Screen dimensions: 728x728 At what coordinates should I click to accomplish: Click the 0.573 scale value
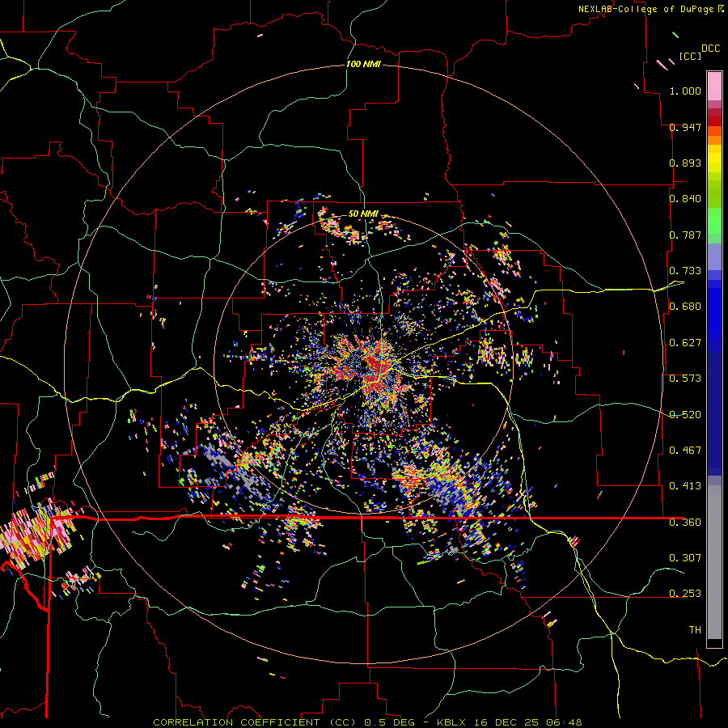click(685, 379)
